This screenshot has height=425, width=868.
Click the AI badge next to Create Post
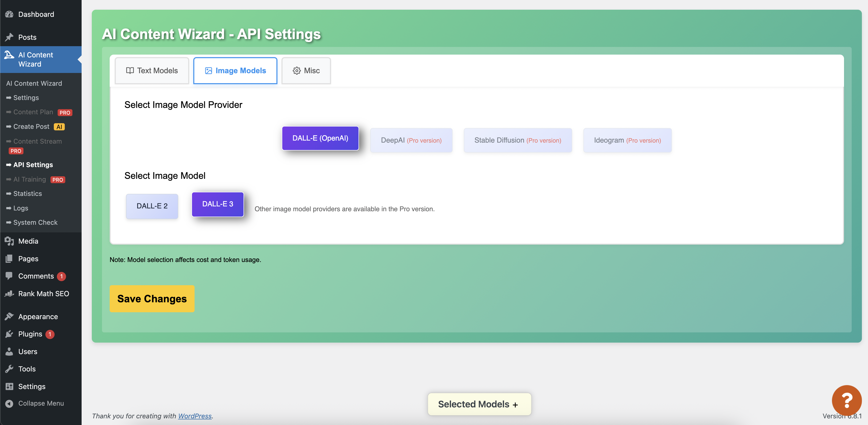pyautogui.click(x=59, y=127)
